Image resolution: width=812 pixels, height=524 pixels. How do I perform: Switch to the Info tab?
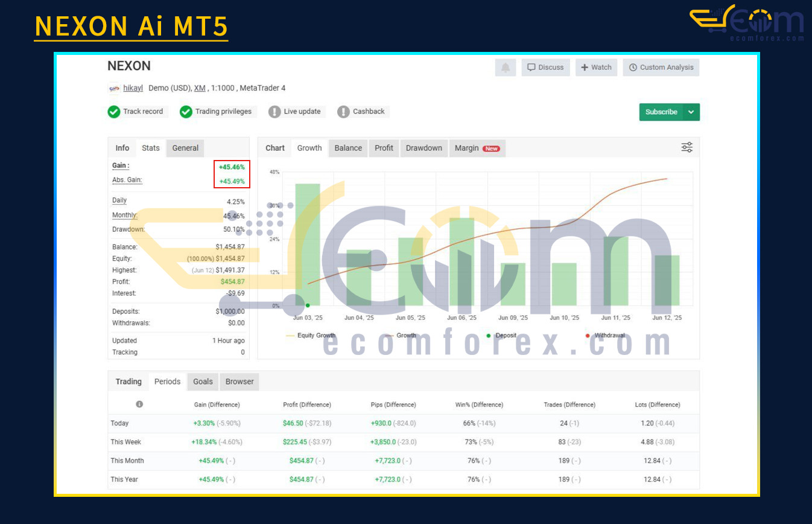tap(122, 148)
